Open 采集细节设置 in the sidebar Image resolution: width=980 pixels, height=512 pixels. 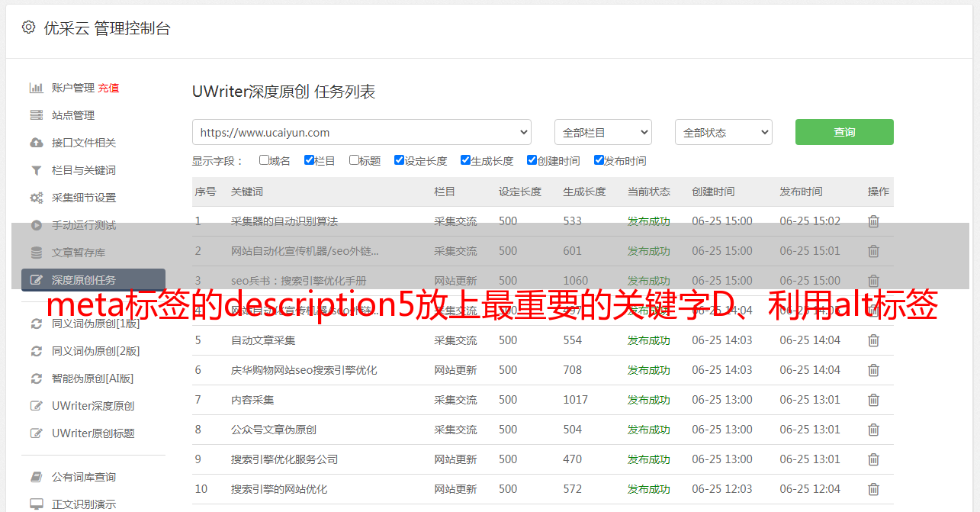point(84,198)
